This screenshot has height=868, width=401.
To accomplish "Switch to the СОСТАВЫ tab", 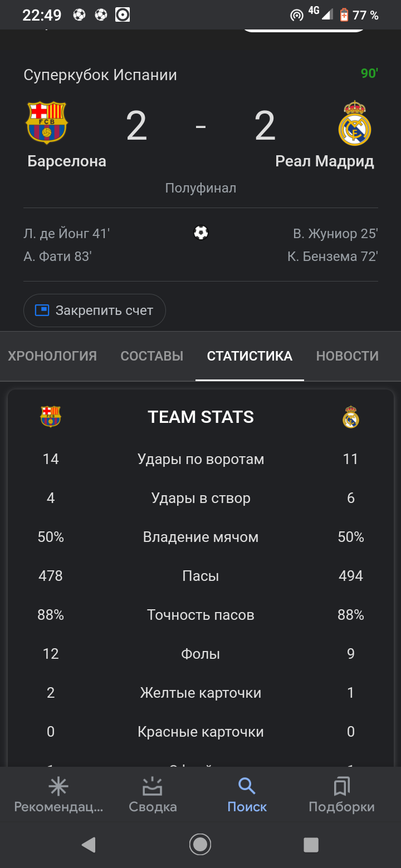I will coord(152,356).
